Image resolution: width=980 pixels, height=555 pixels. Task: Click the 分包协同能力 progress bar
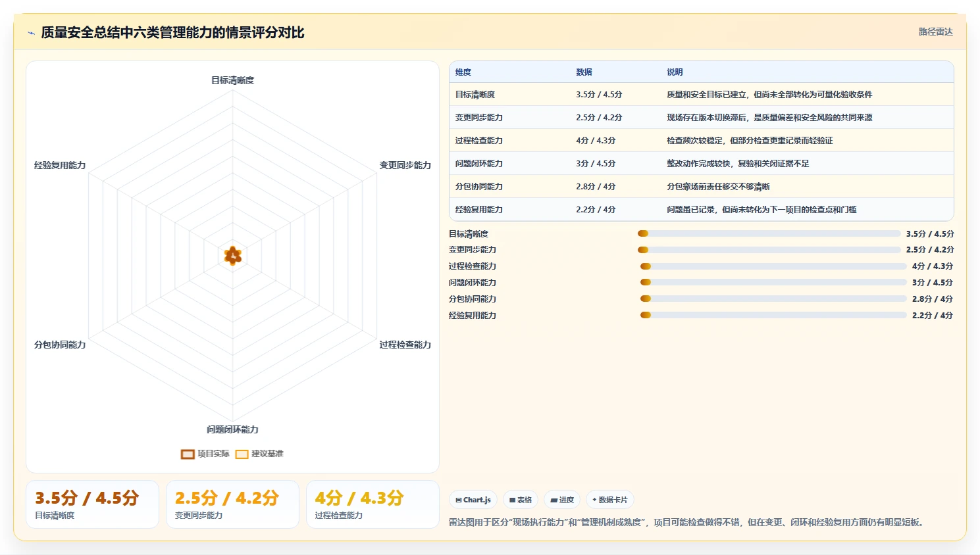[773, 299]
